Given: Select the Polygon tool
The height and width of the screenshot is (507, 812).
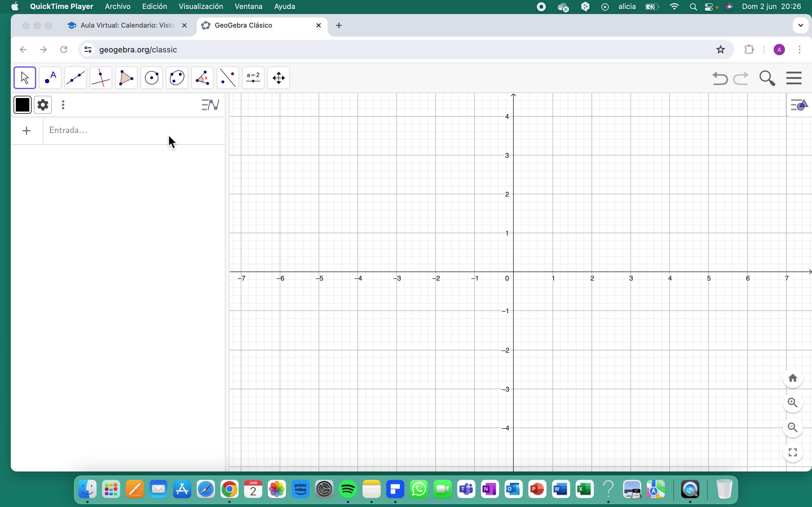Looking at the screenshot, I should [126, 78].
